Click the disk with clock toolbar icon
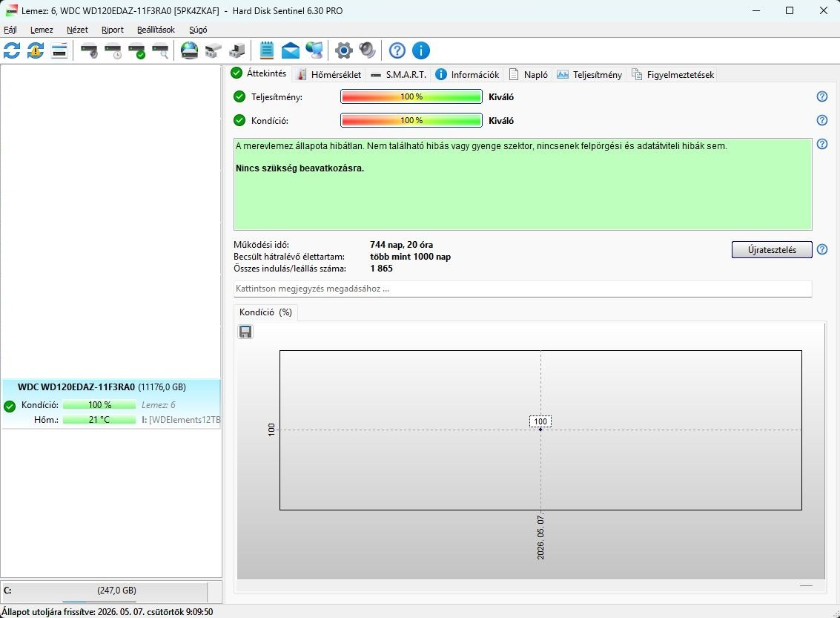The height and width of the screenshot is (618, 840). (113, 51)
